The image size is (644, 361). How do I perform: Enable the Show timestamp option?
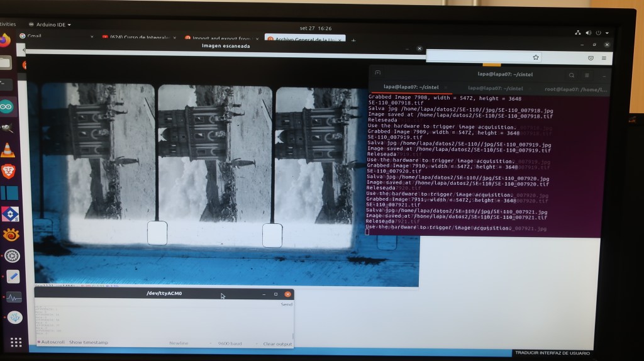88,343
